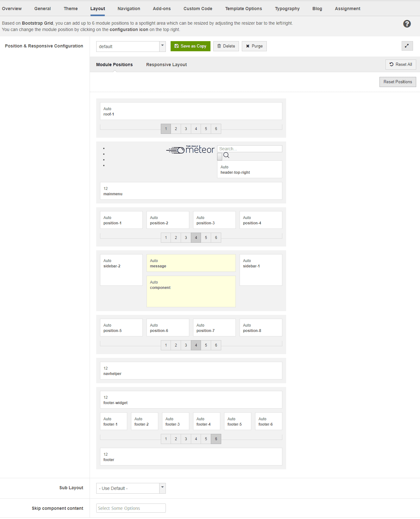
Task: Select the footer-4 block
Action: point(207,421)
